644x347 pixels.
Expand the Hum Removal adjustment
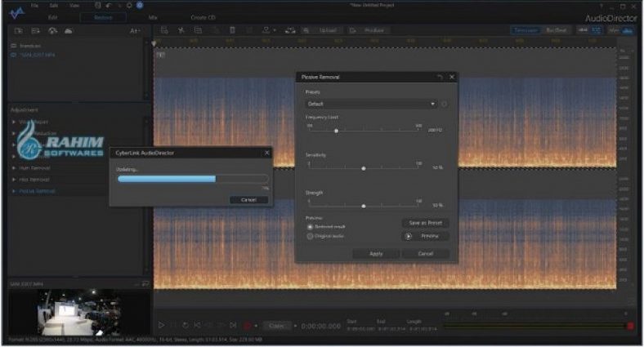click(31, 167)
